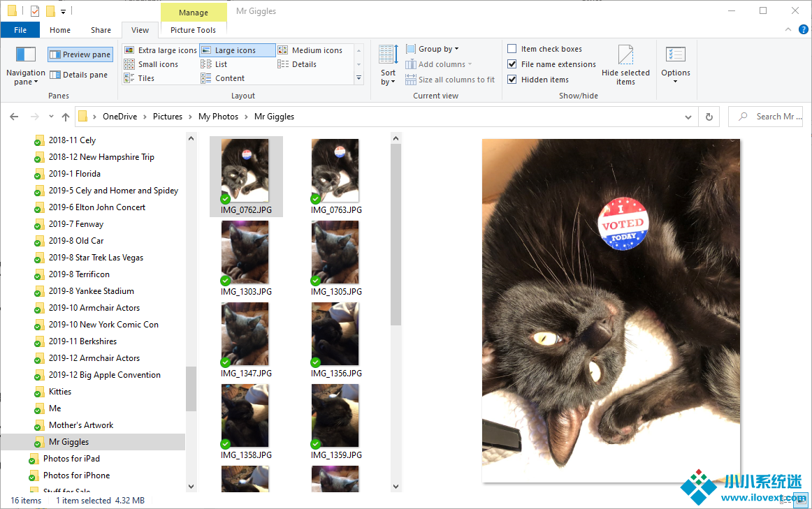This screenshot has width=812, height=509.
Task: Select Extra large icons layout
Action: click(x=161, y=50)
